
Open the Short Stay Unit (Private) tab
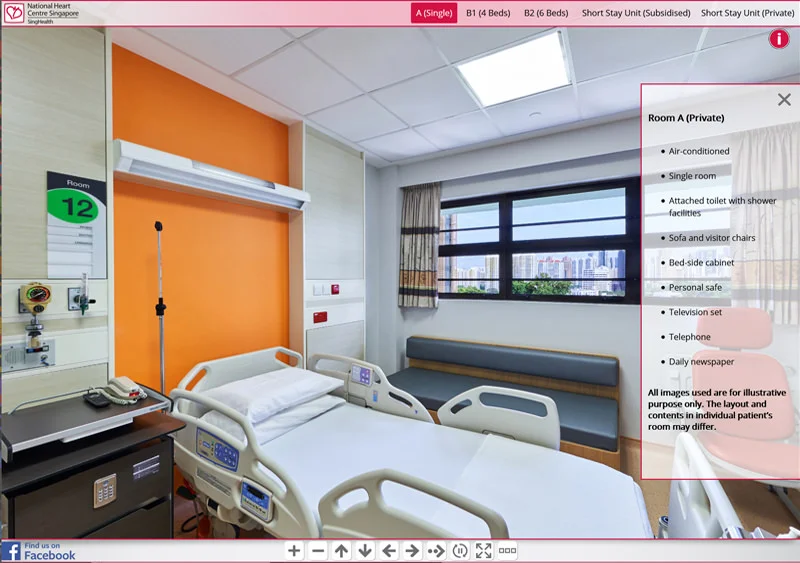click(x=747, y=13)
